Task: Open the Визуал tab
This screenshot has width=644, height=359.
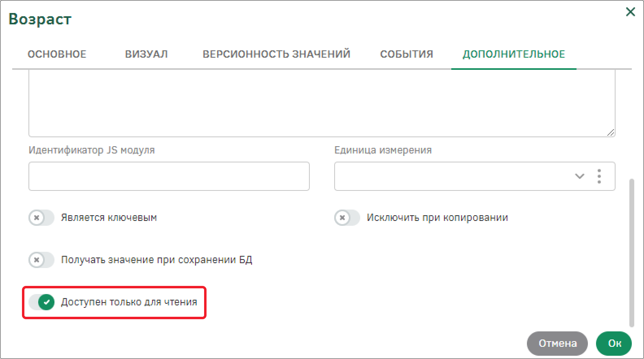Action: 146,54
